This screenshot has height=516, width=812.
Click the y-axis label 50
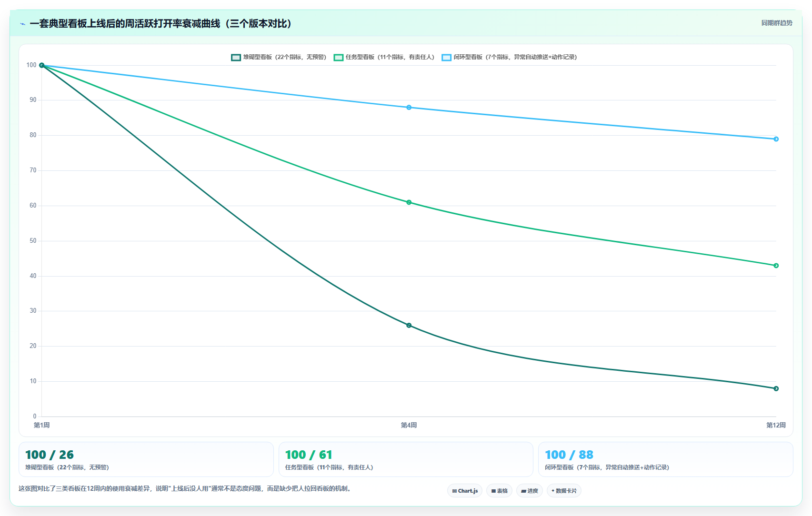click(x=33, y=241)
